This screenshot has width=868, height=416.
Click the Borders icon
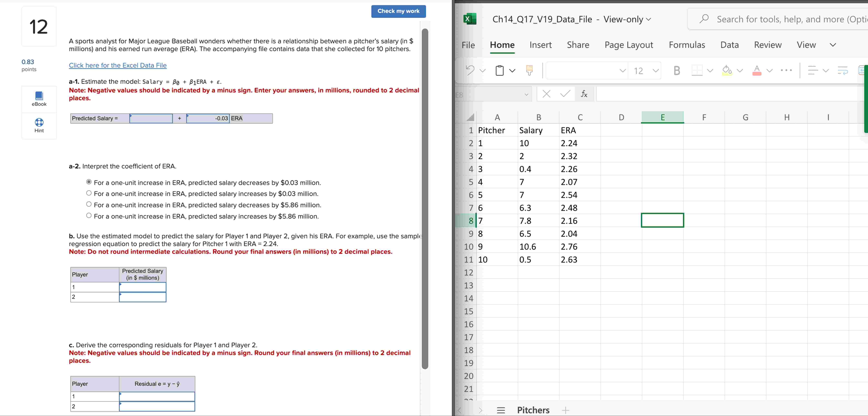(697, 70)
